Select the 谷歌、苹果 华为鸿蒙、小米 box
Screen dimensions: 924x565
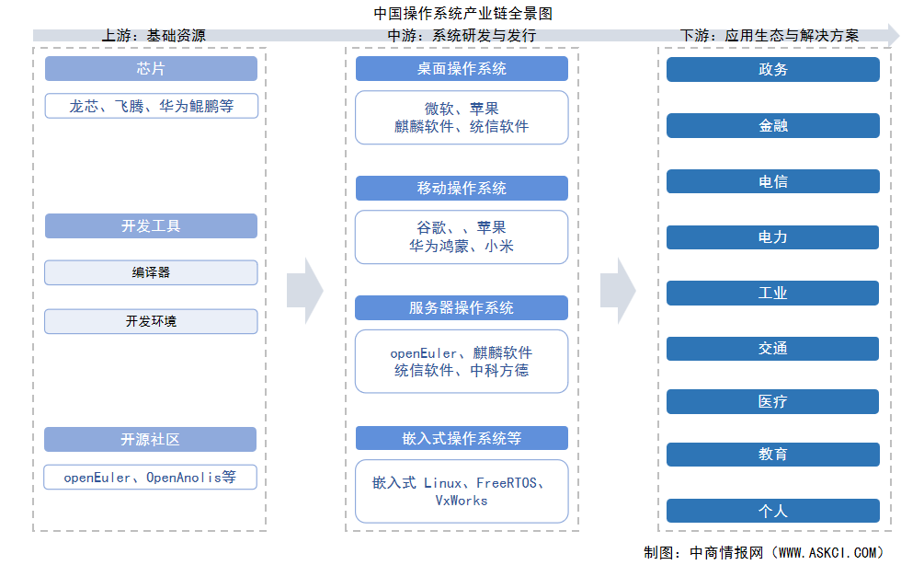click(462, 237)
